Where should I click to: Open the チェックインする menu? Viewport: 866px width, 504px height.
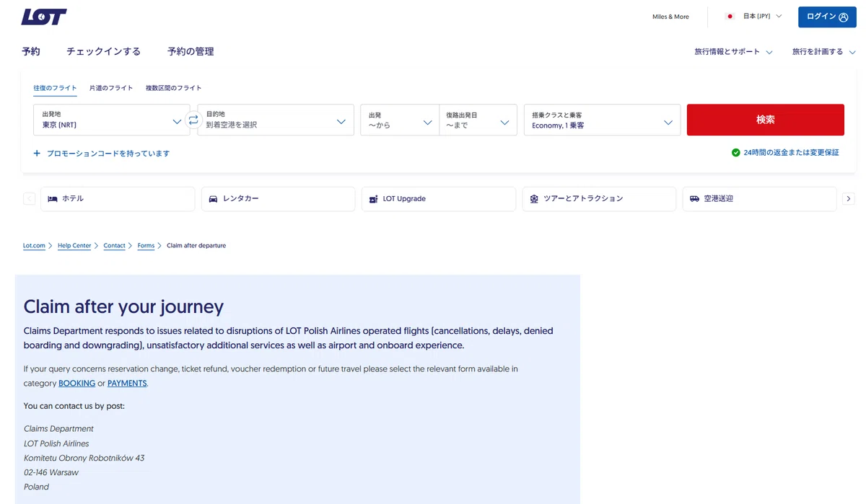(x=103, y=52)
